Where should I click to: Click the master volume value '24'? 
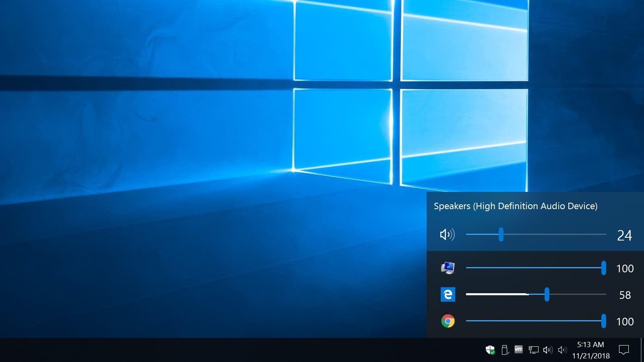pyautogui.click(x=624, y=235)
